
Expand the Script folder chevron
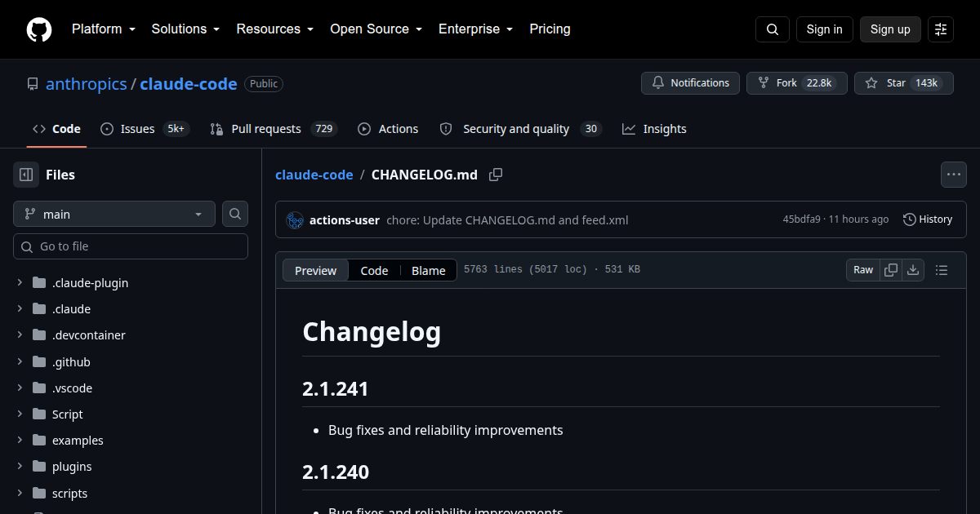coord(20,414)
